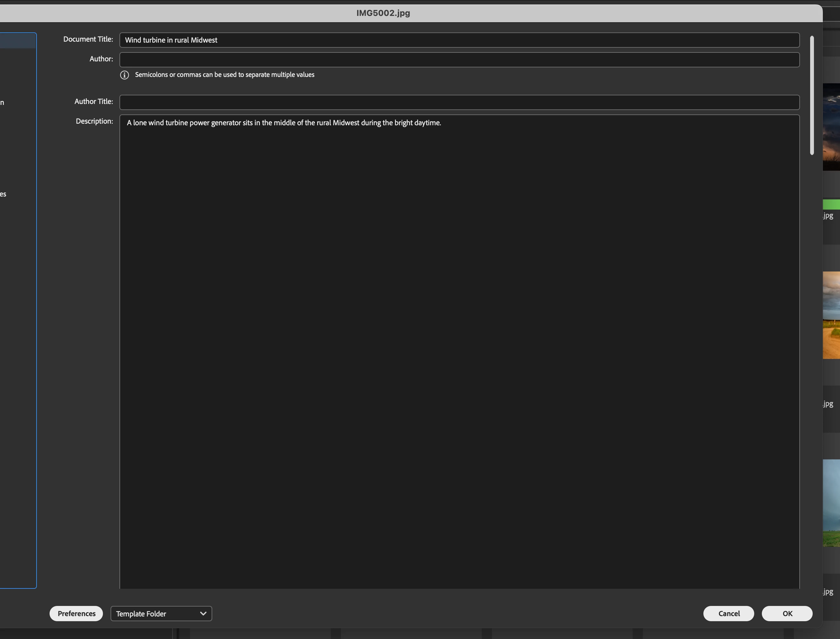Click the orange dirt road thumbnail
840x639 pixels.
point(831,315)
